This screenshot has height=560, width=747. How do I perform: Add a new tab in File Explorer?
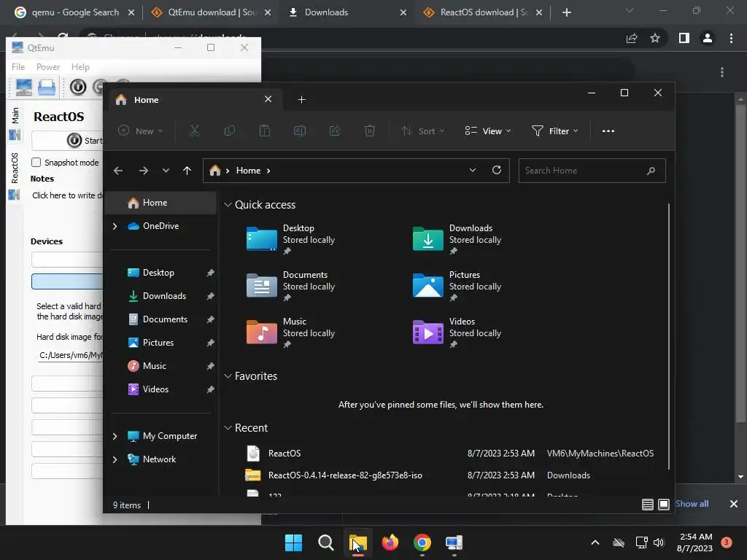(301, 99)
